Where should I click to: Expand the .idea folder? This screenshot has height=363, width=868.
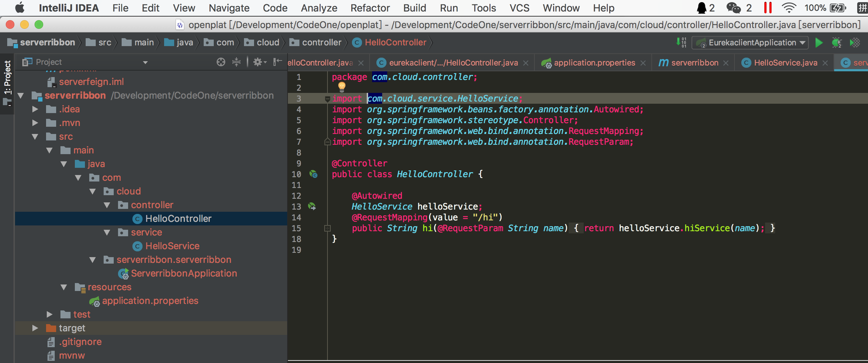coord(35,109)
